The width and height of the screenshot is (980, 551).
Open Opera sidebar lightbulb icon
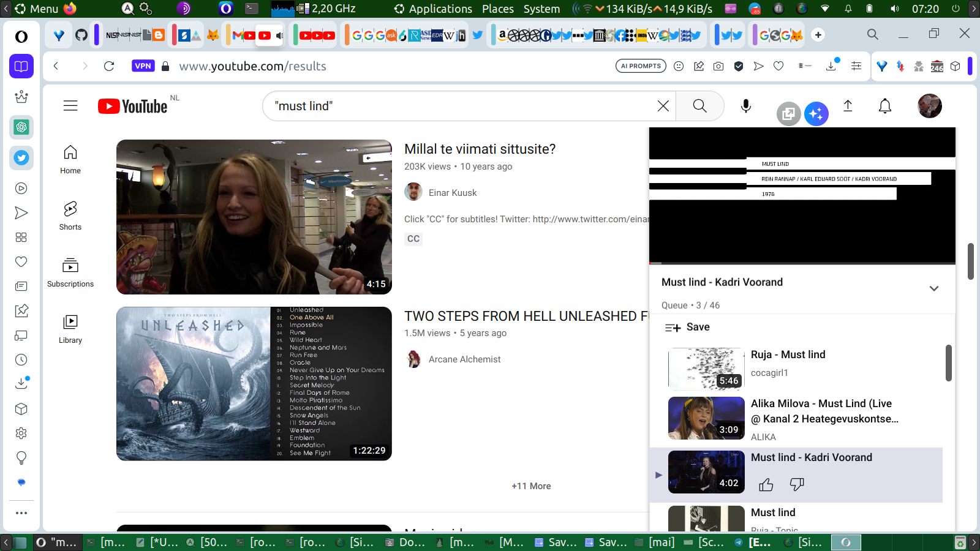click(x=21, y=458)
